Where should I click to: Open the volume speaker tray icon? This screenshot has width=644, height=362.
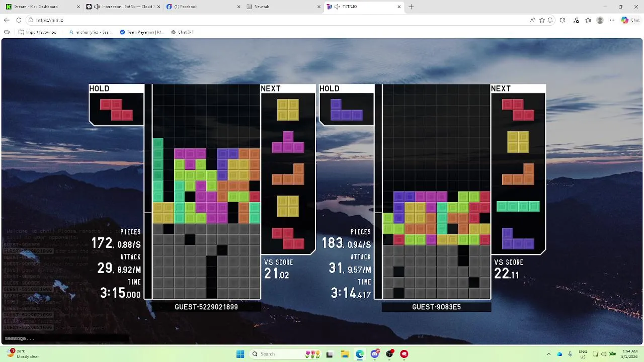tap(603, 354)
